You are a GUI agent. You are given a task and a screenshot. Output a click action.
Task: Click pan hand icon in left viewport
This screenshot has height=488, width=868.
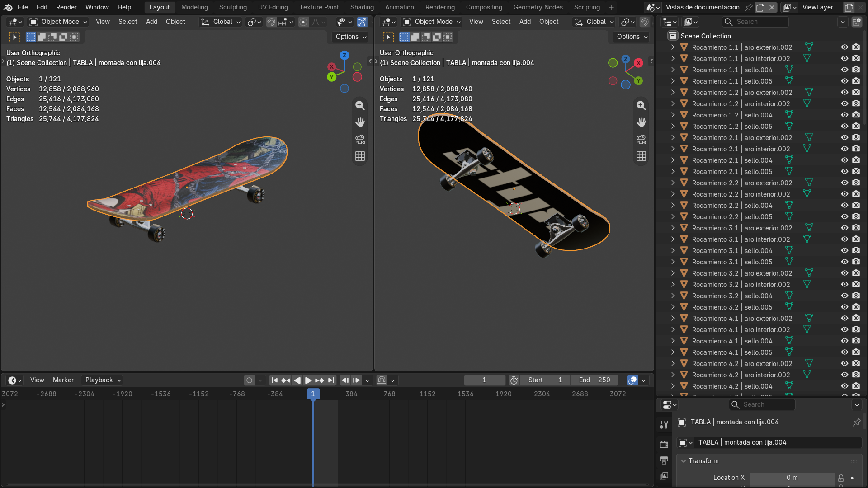[360, 122]
